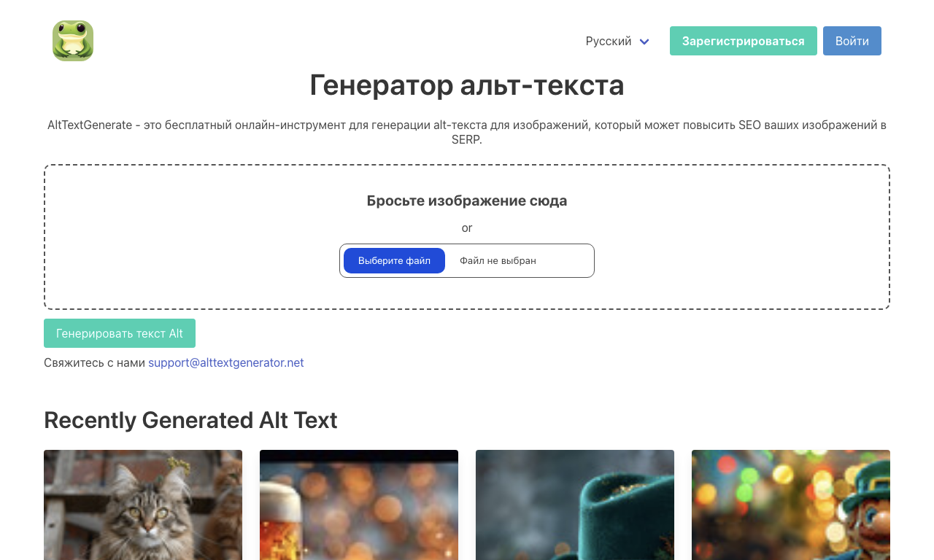934x560 pixels.
Task: Click the 'Бросьте изображение сюда' drop zone text
Action: tap(467, 201)
